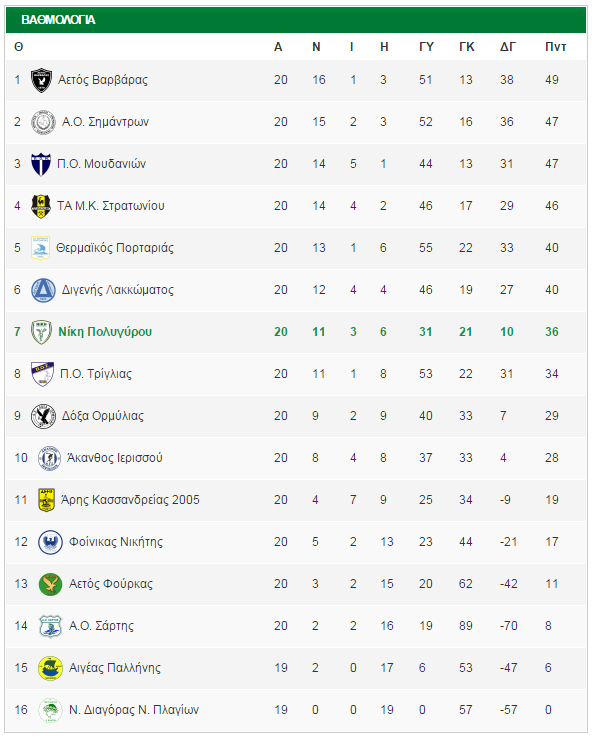
Task: Click the Π.Ο. Μουδανιών shield logo
Action: pyautogui.click(x=41, y=165)
